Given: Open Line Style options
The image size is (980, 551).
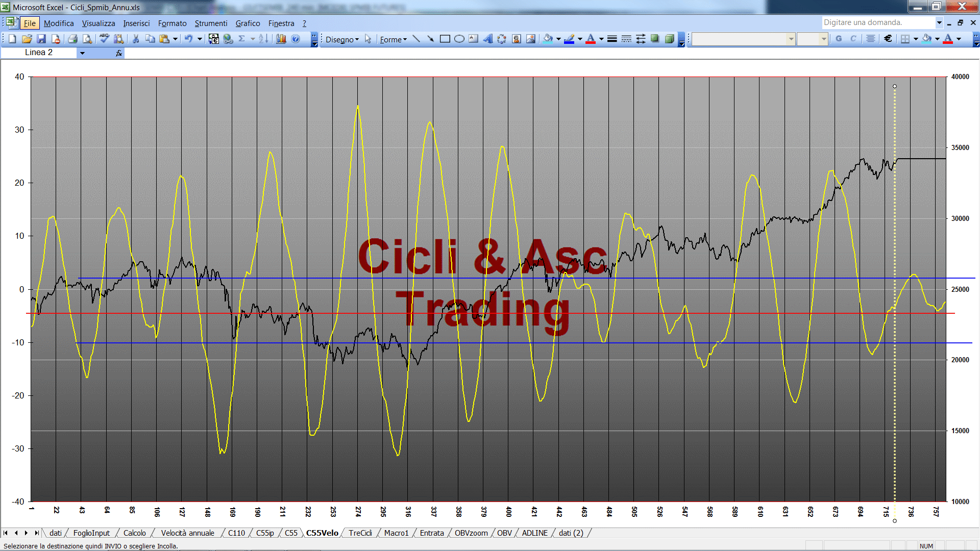Looking at the screenshot, I should tap(612, 39).
